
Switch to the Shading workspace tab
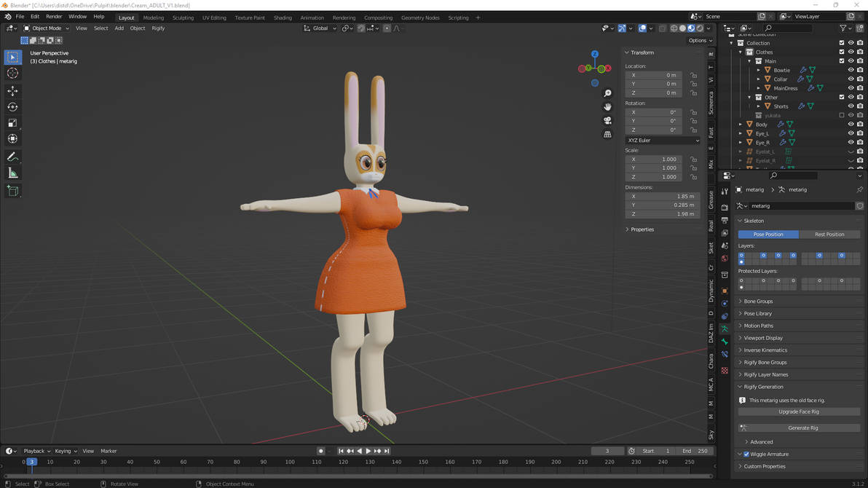tap(283, 17)
